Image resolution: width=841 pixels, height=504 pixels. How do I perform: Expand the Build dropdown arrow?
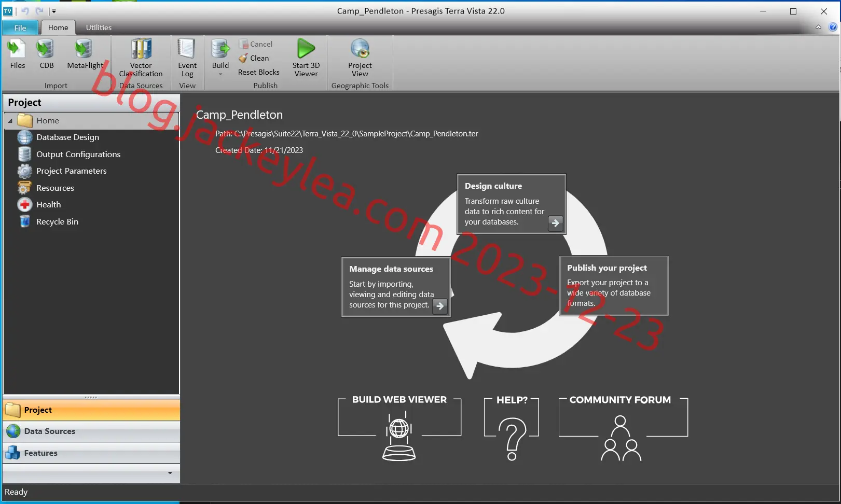220,74
